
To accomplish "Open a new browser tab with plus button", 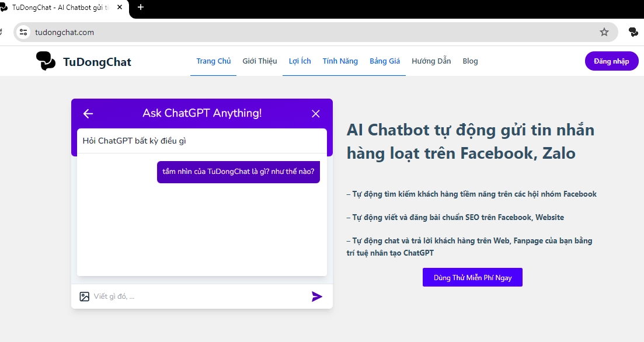I will (141, 8).
